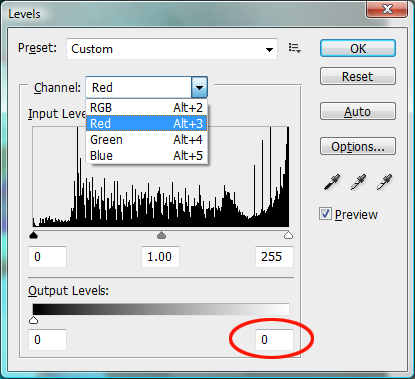Select the gray point eyedropper
Screen dimensions: 415x379
pos(358,182)
